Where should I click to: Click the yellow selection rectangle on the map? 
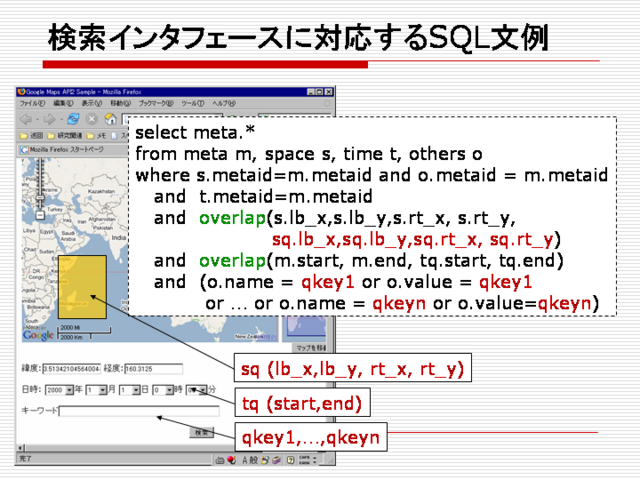pos(82,287)
